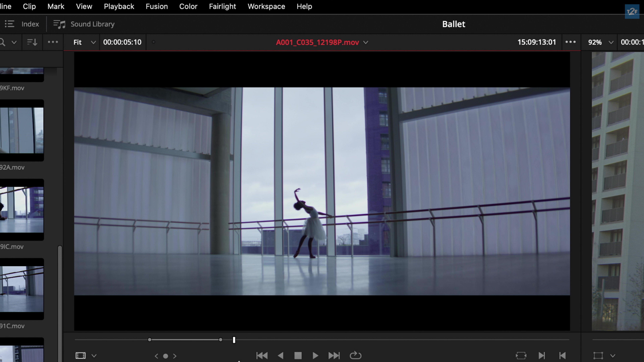Toggle the Sound Library panel
644x362 pixels.
(84, 24)
